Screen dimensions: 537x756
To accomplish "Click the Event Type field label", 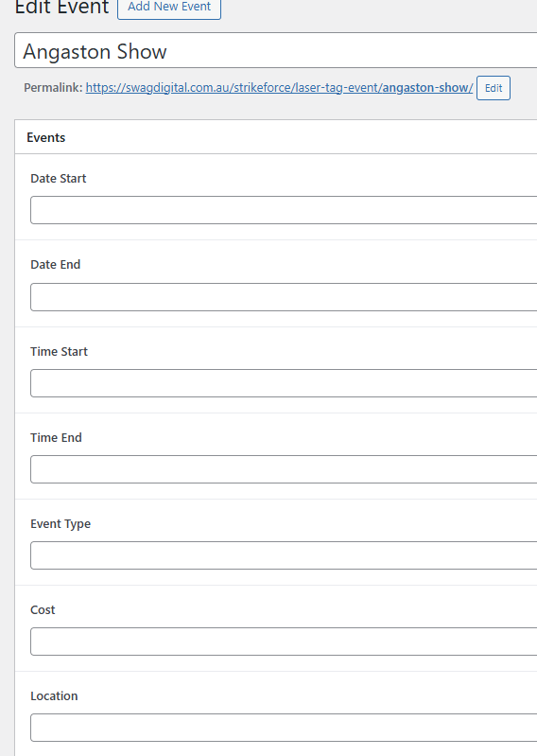I will 61,524.
